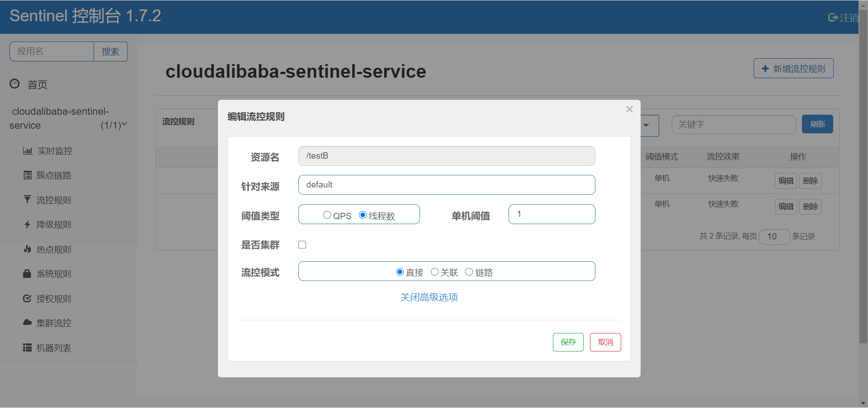Click 删除 in the first rule row
The width and height of the screenshot is (868, 408).
click(x=810, y=181)
